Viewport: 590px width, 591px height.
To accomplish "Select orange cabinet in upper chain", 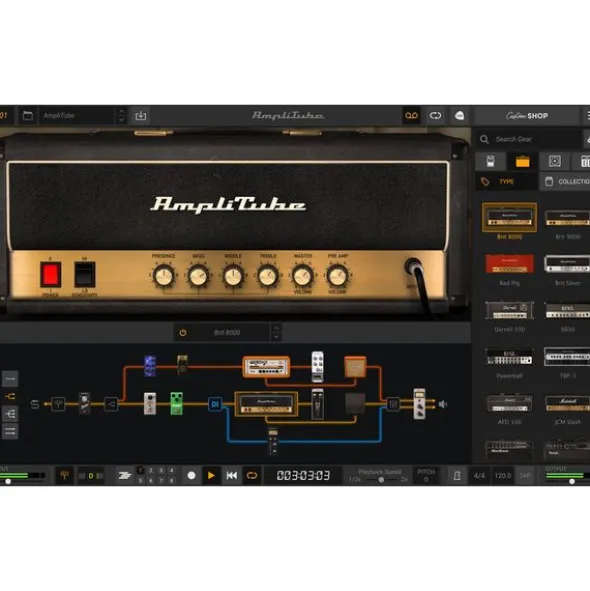I will (355, 367).
